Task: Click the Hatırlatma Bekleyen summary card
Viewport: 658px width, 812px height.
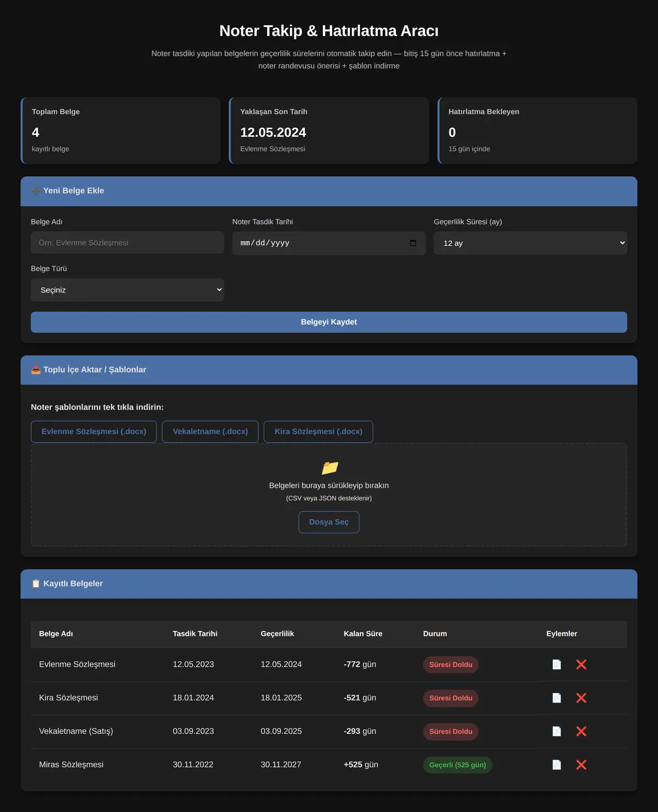Action: tap(537, 131)
